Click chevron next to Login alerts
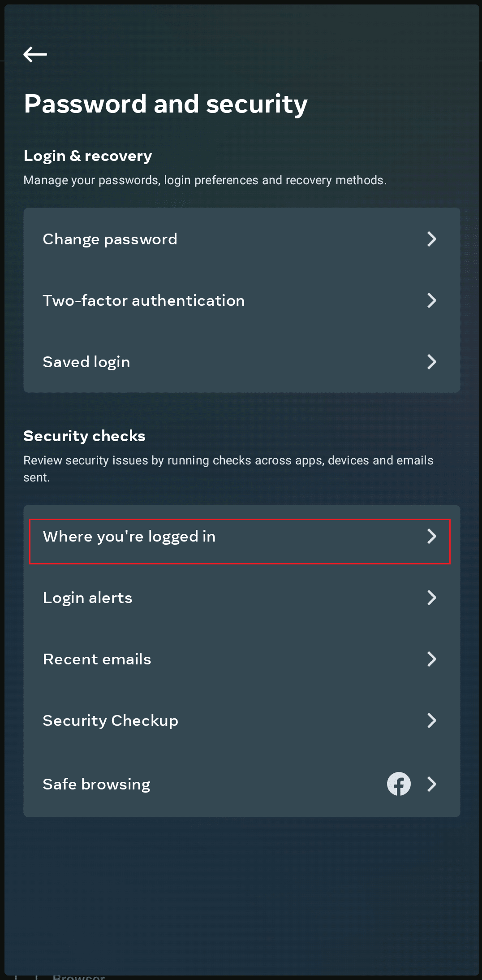Screen dimensions: 482x980 431,598
